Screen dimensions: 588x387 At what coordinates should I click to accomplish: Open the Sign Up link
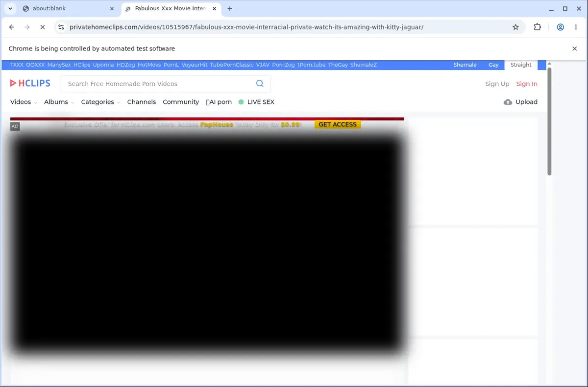click(497, 84)
